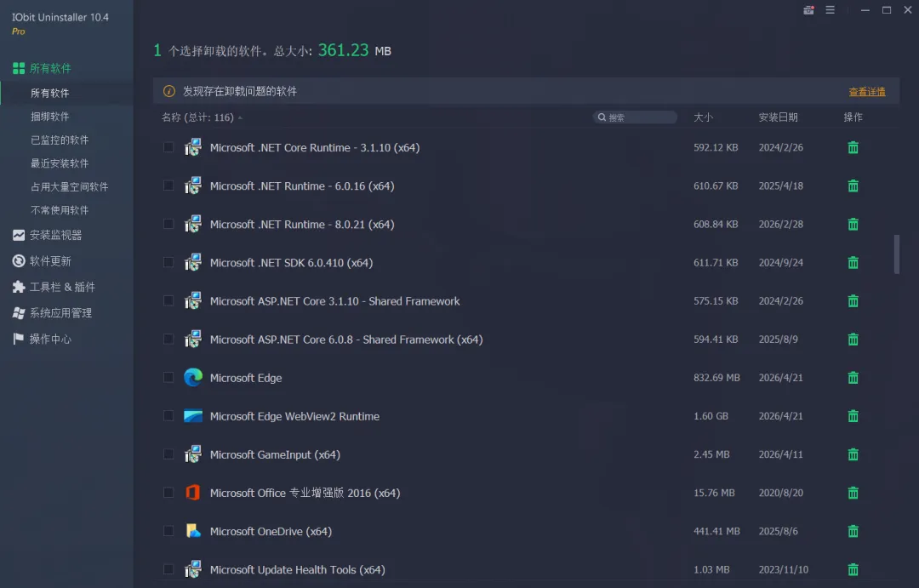Click install date 2023/11/10

click(784, 570)
